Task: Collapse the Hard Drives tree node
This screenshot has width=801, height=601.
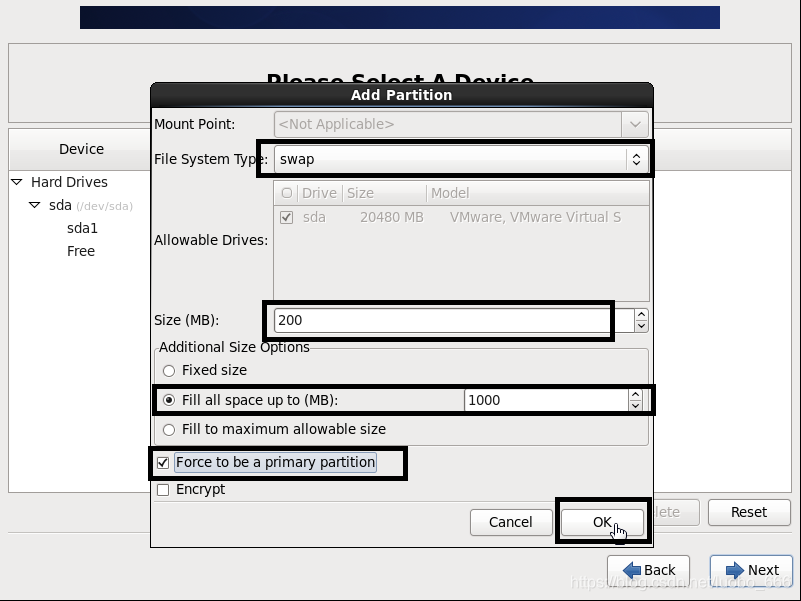Action: pyautogui.click(x=17, y=182)
